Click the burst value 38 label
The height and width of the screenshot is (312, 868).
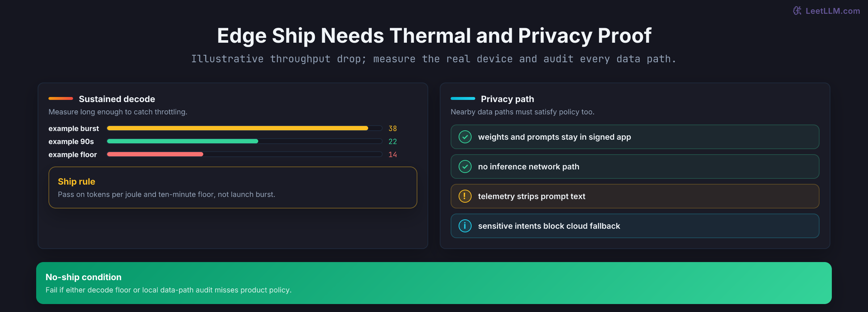(x=393, y=128)
